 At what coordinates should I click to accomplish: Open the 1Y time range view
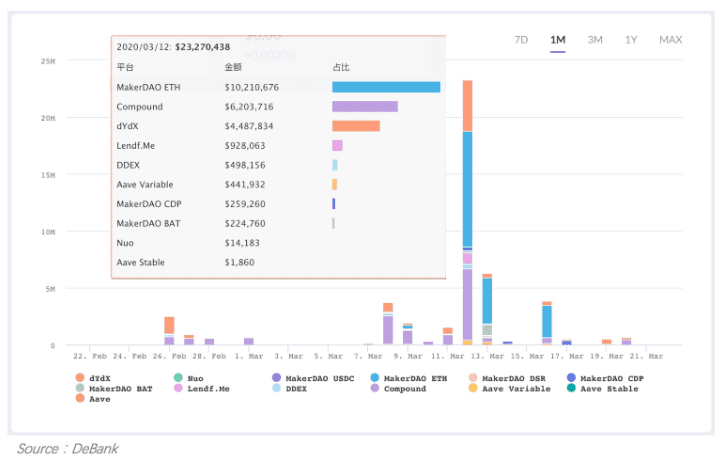tap(631, 40)
